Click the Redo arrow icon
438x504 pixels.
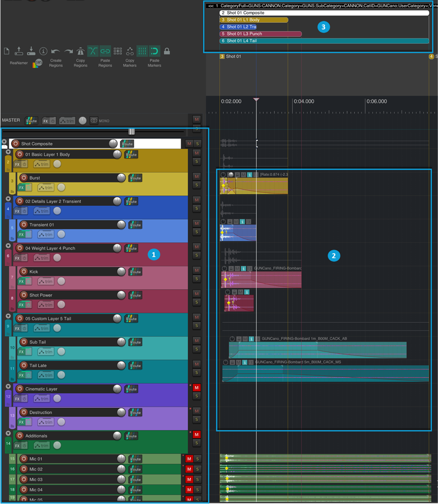[69, 51]
